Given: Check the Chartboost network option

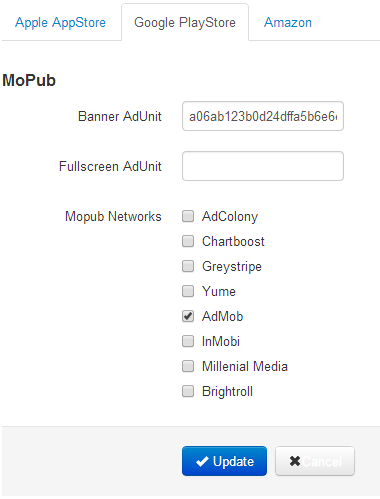Looking at the screenshot, I should [188, 241].
